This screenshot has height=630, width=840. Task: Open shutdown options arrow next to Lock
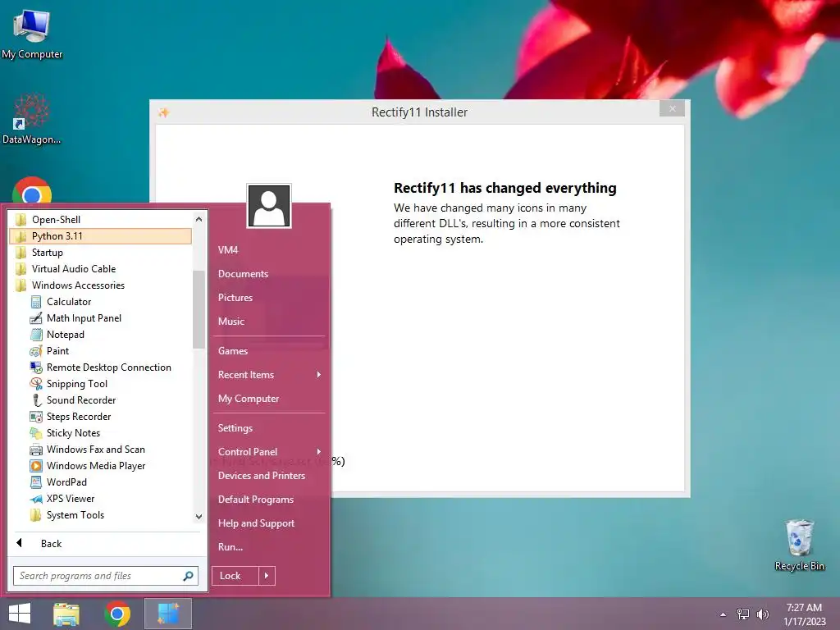coord(267,576)
